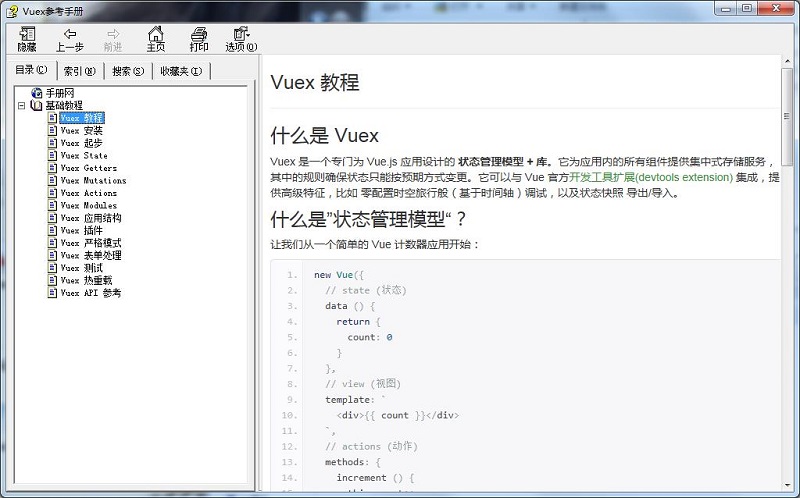Open the Vuex 严格模式 topic
The height and width of the screenshot is (498, 800).
tap(91, 243)
